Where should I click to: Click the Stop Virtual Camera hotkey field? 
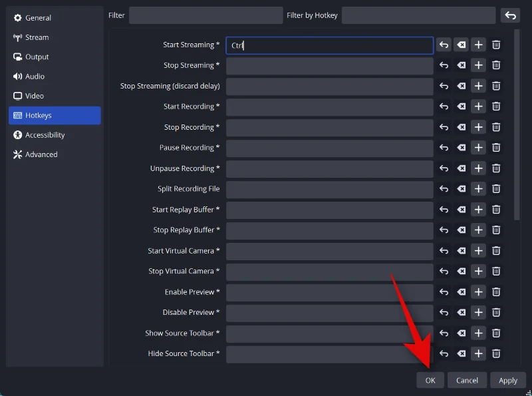(x=329, y=272)
